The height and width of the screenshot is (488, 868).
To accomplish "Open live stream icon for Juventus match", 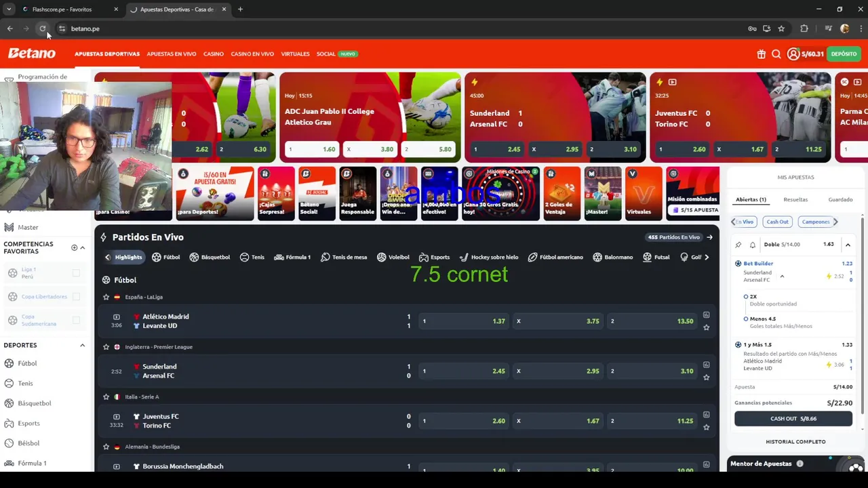I will [x=116, y=416].
